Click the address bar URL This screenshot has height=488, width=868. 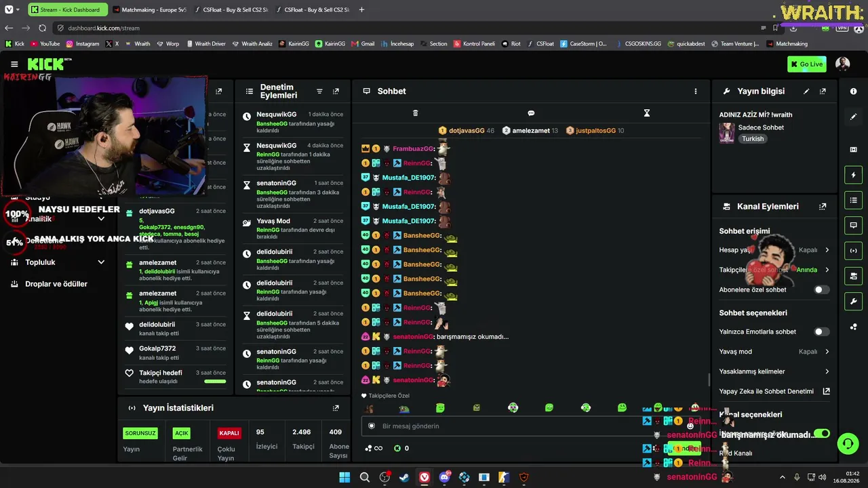click(x=104, y=28)
